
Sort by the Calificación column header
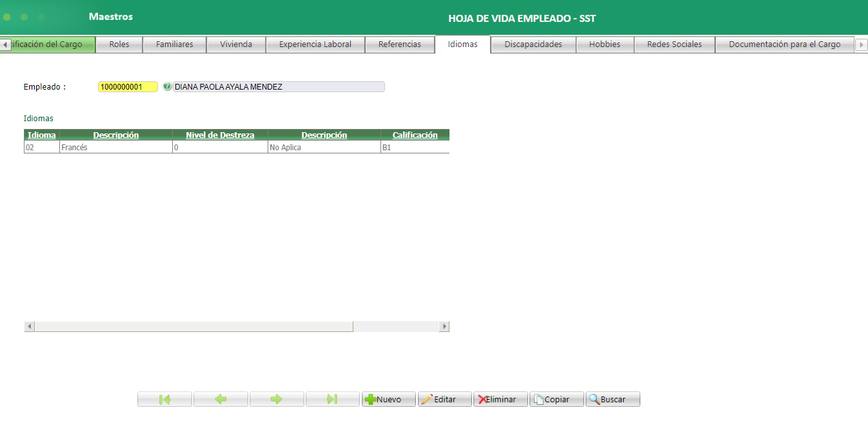click(x=415, y=135)
